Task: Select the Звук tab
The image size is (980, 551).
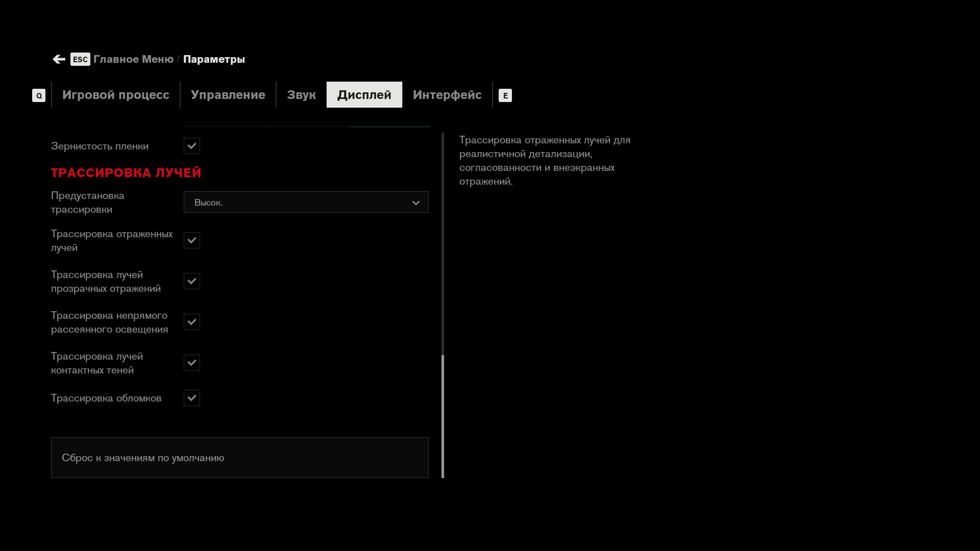Action: [x=301, y=95]
